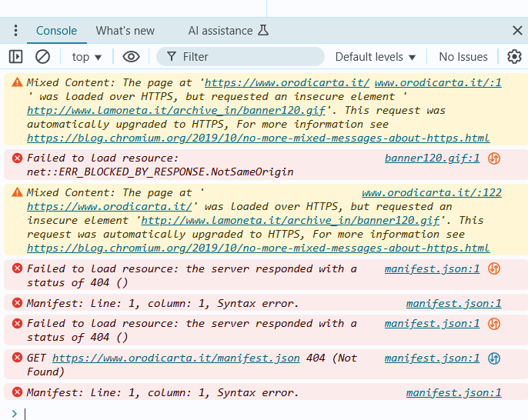Image resolution: width=528 pixels, height=420 pixels.
Task: Select the Console tab
Action: 56,31
